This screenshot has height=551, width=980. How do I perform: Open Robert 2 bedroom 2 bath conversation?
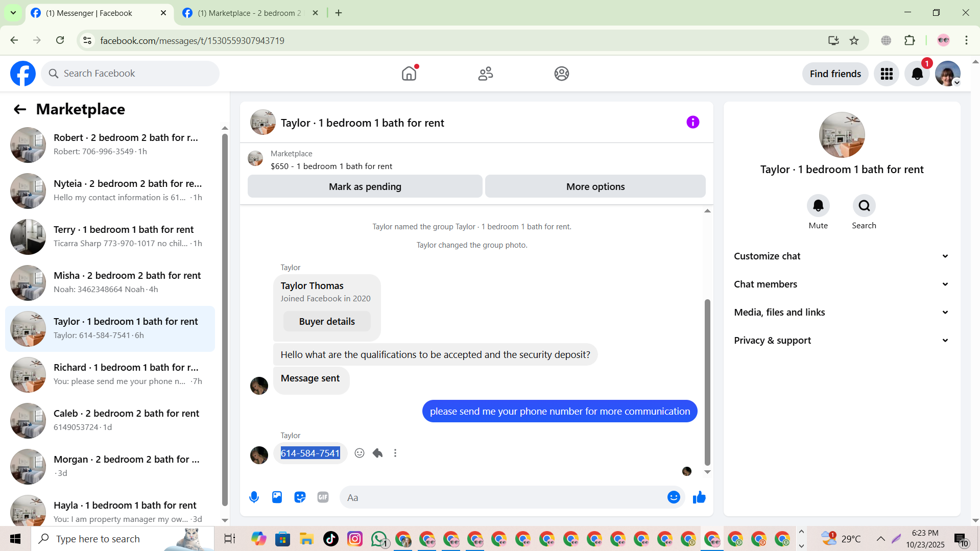click(x=110, y=145)
